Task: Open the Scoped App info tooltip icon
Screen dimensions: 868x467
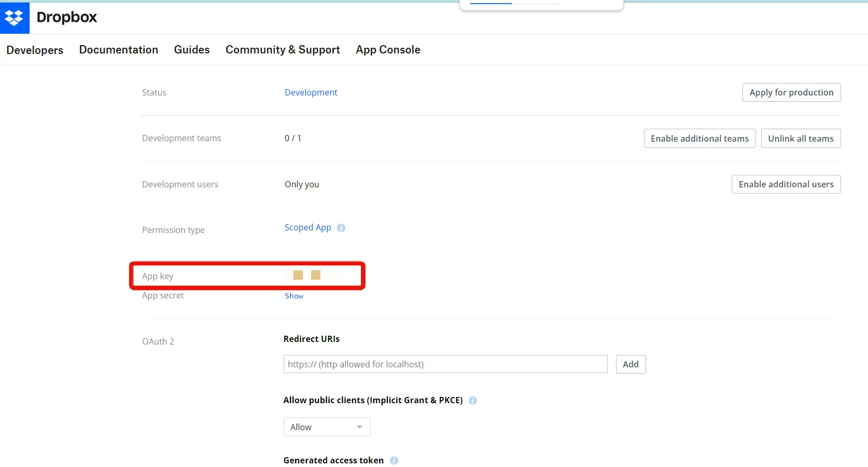Action: pos(341,228)
